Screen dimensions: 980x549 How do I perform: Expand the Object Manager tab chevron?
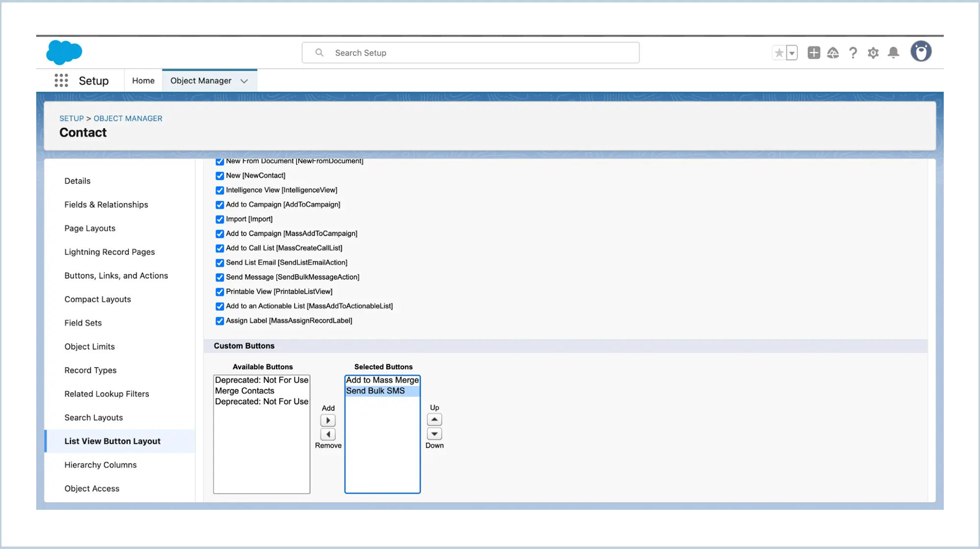point(244,81)
